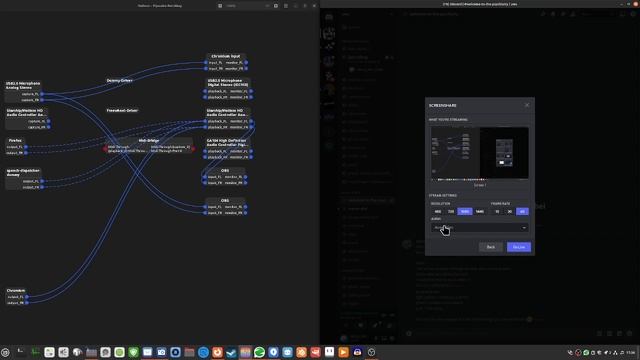Click monitor_FR port of USB2.0 Microphone Digital Stereo
The width and height of the screenshot is (640, 360).
[x=251, y=97]
